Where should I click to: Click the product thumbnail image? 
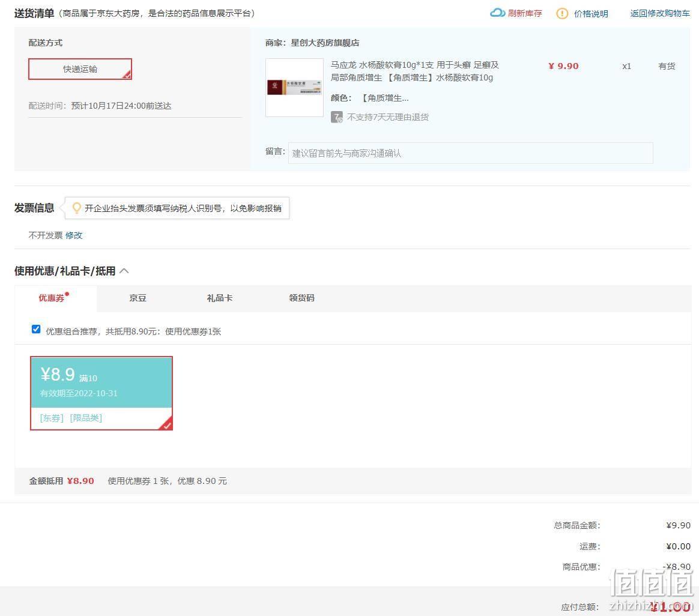coord(294,88)
